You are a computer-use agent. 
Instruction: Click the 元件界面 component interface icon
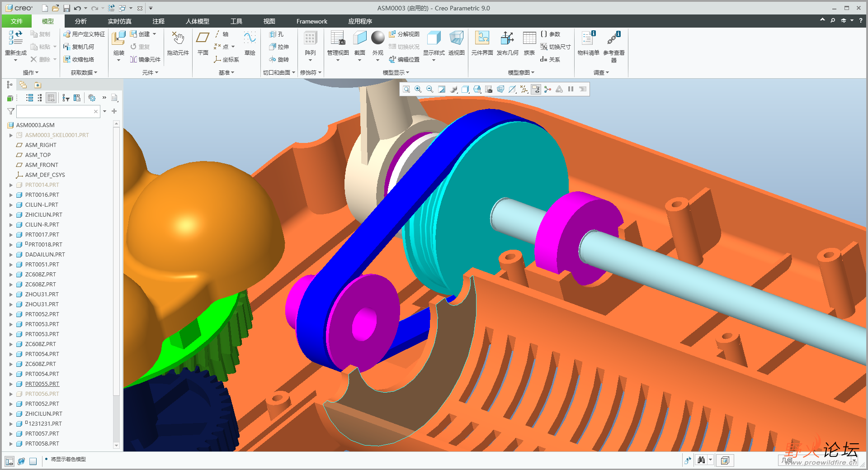(482, 38)
